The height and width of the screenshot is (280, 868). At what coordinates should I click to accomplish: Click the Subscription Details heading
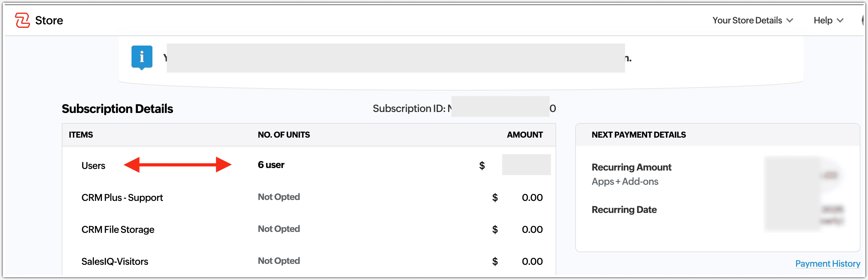click(x=117, y=109)
